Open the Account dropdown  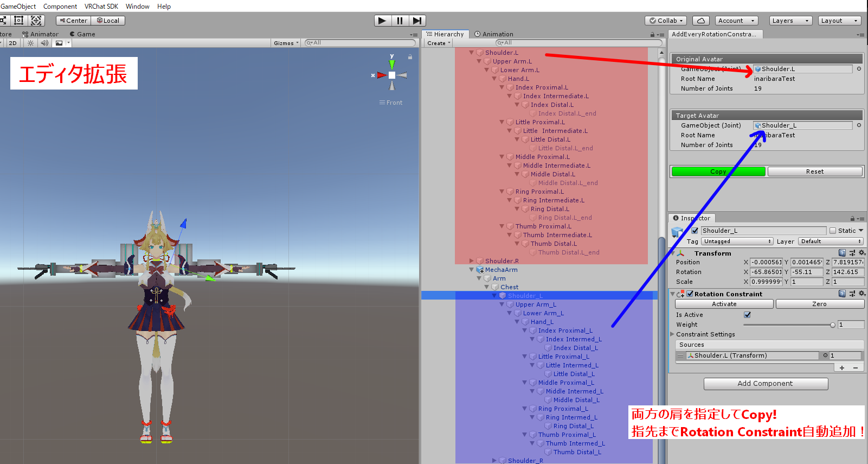pyautogui.click(x=736, y=21)
